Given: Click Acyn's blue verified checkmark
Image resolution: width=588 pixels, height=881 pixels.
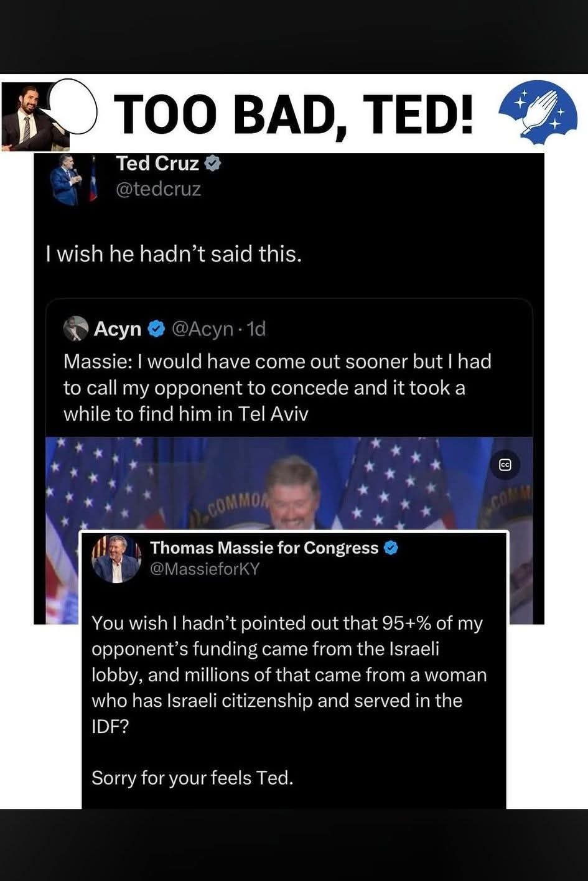Looking at the screenshot, I should point(156,329).
